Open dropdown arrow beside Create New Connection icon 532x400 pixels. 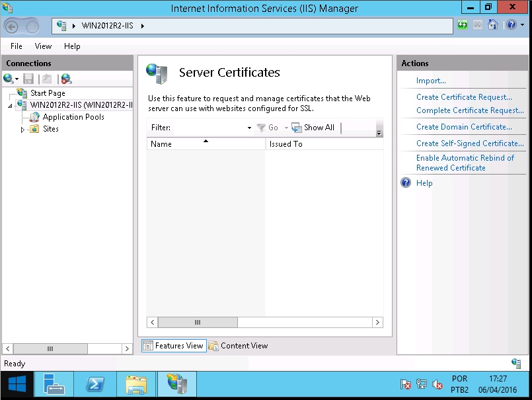click(x=17, y=79)
